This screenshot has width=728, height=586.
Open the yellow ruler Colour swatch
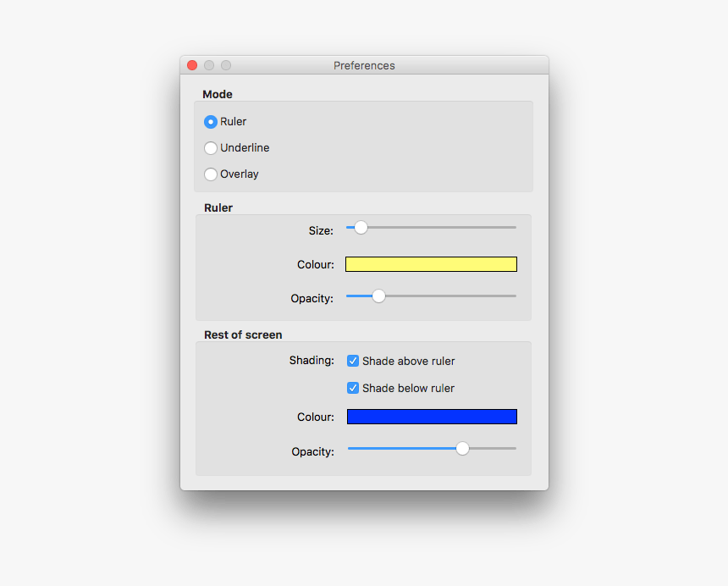pos(431,263)
